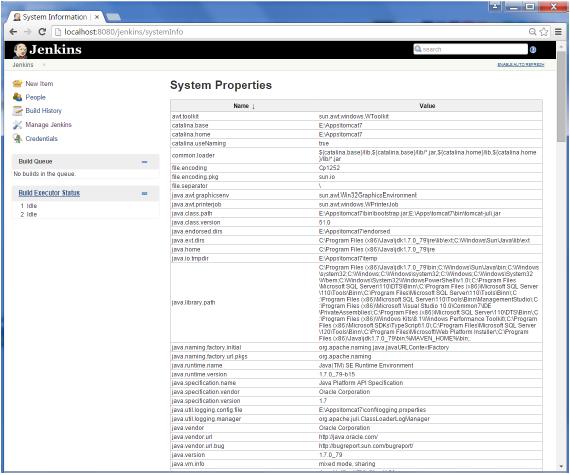Select the common.loader property name

pos(193,156)
